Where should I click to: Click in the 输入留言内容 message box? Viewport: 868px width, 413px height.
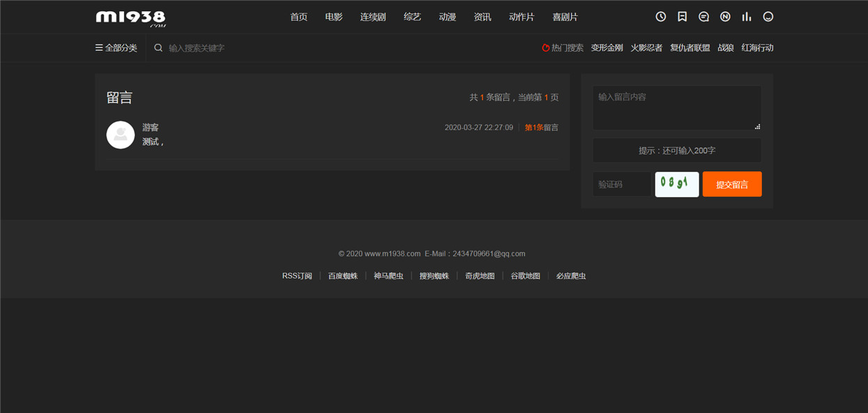[x=677, y=108]
